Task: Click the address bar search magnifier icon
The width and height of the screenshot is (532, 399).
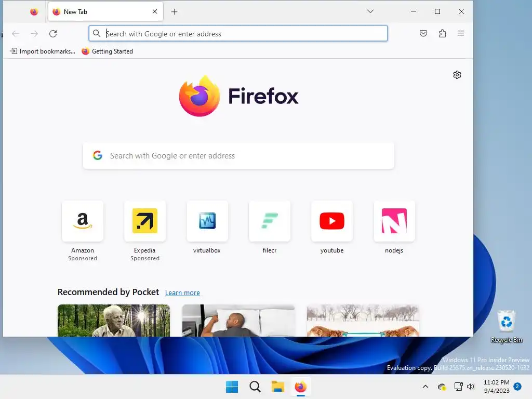Action: [x=97, y=33]
